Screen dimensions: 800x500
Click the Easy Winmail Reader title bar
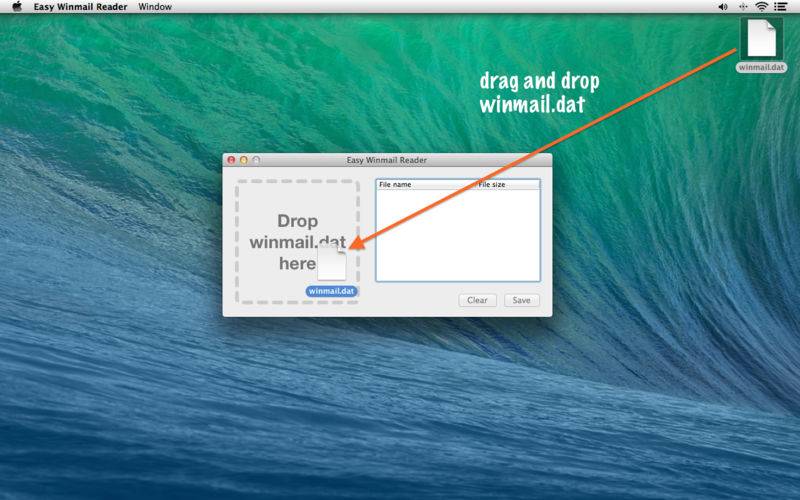pyautogui.click(x=387, y=160)
